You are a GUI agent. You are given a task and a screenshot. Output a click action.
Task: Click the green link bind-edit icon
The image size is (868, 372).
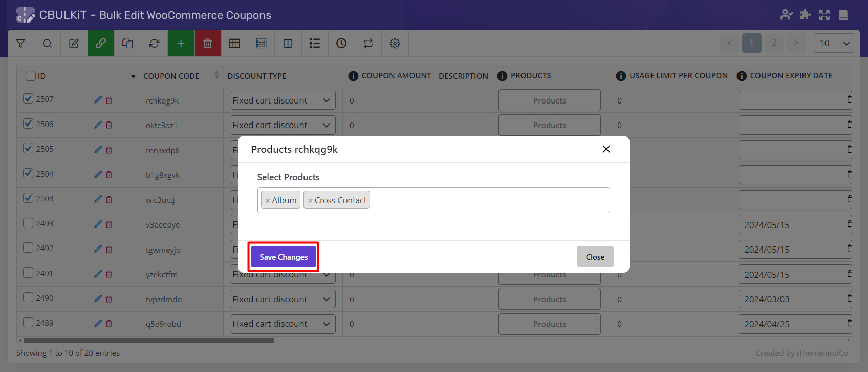[x=101, y=44]
